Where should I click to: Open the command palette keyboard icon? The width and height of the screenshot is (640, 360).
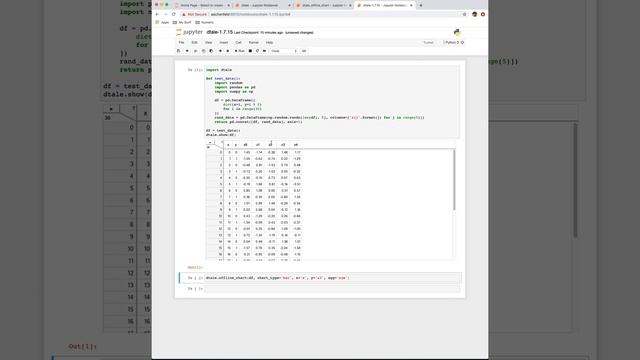pyautogui.click(x=304, y=51)
